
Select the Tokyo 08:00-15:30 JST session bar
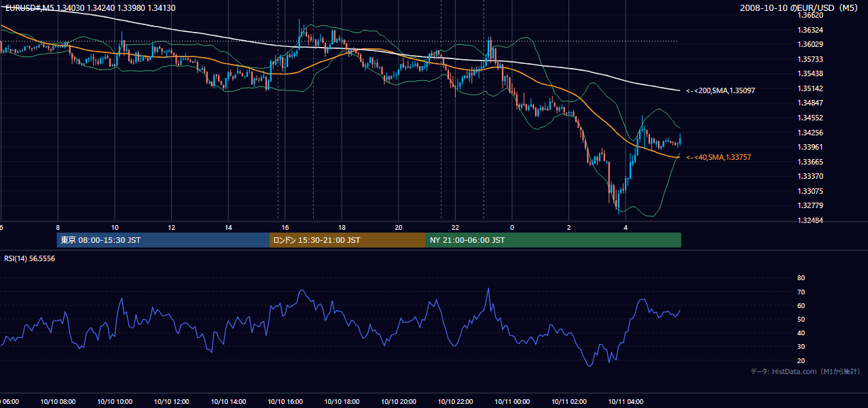click(163, 240)
